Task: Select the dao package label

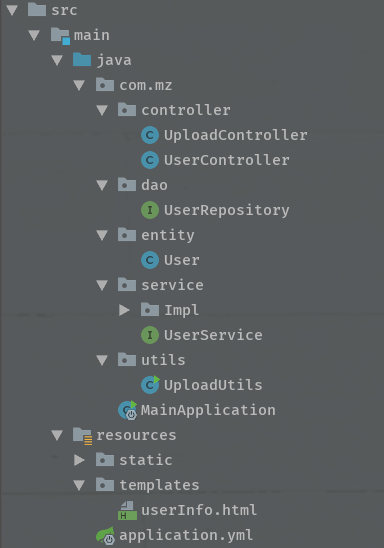Action: 154,185
